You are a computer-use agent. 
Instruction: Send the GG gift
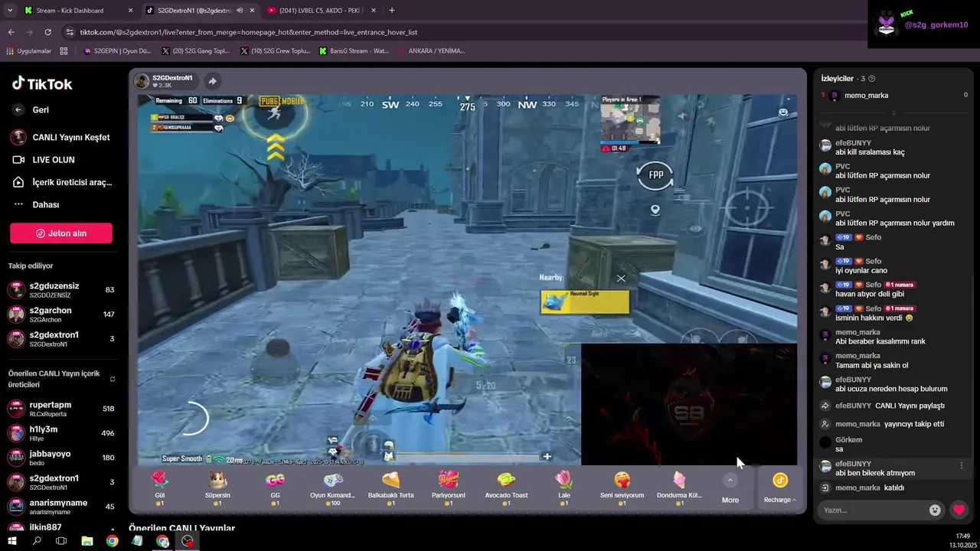click(x=275, y=487)
